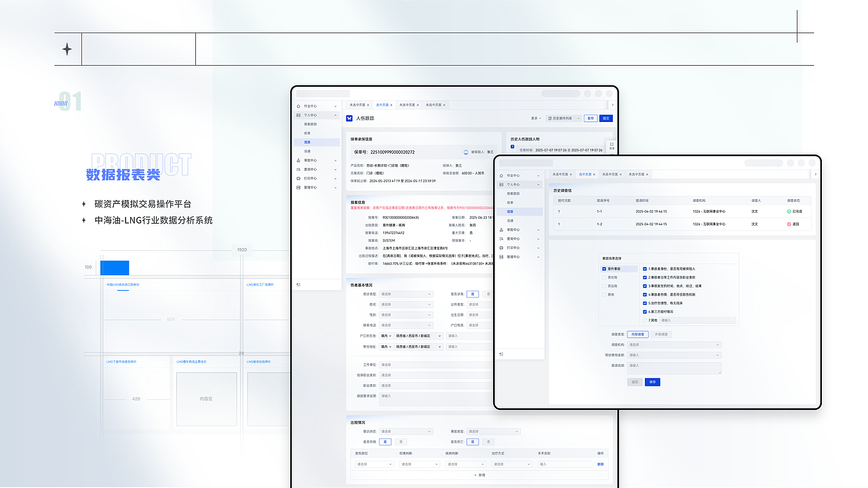Click the 作业中心 home icon in front window sidebar

pyautogui.click(x=501, y=176)
